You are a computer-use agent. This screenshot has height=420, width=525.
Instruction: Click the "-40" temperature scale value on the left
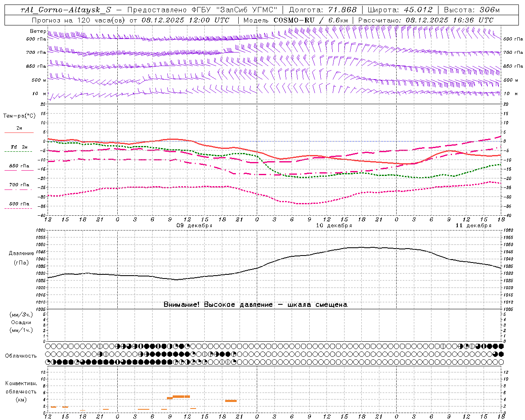42,216
